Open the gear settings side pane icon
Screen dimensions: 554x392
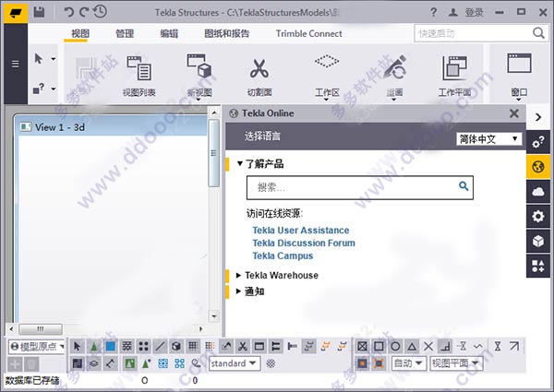click(x=538, y=216)
